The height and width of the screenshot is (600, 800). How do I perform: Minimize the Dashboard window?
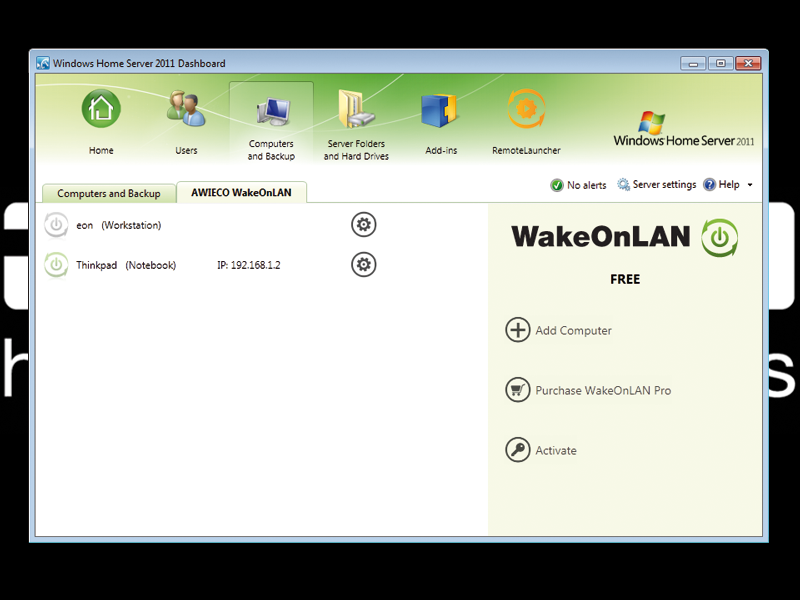point(693,63)
